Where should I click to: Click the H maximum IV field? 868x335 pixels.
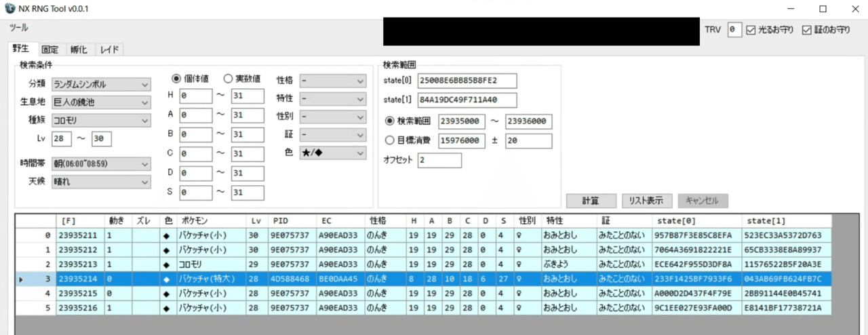point(248,96)
